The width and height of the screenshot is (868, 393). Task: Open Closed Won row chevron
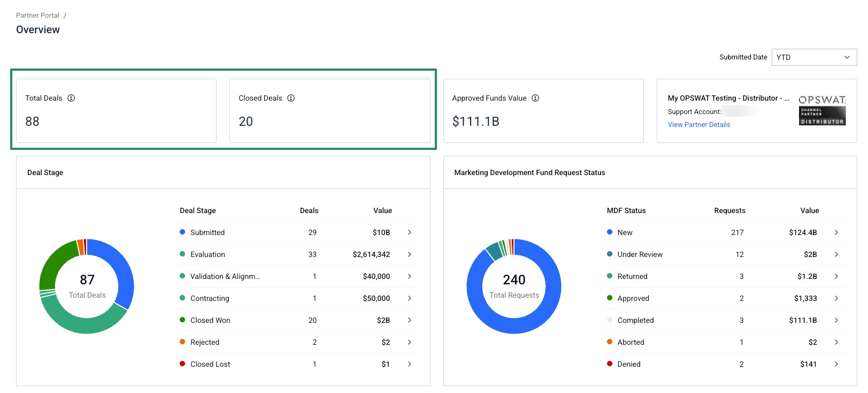click(x=410, y=320)
